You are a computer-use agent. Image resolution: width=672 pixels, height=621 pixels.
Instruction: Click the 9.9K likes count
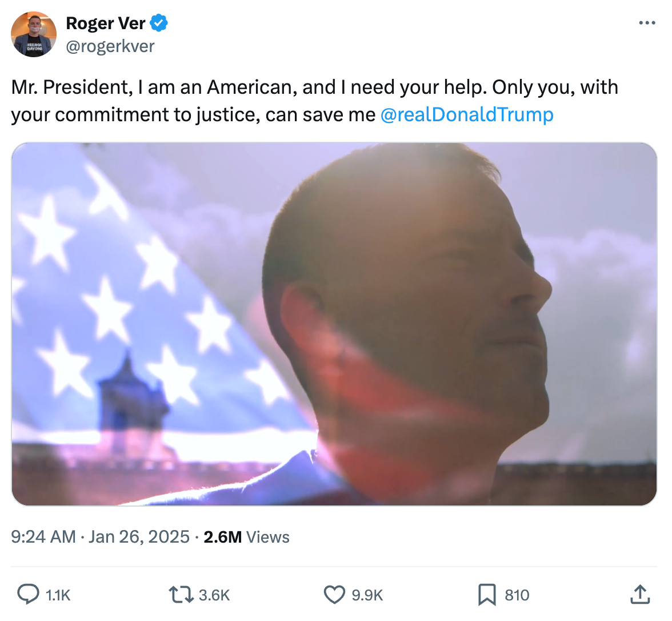pos(367,595)
